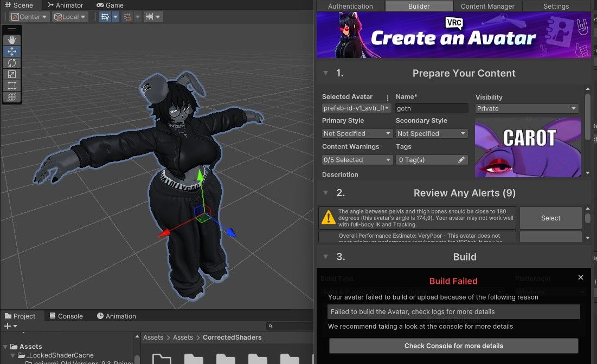The height and width of the screenshot is (364, 597).
Task: Open the Content Manager tab
Action: (x=487, y=6)
